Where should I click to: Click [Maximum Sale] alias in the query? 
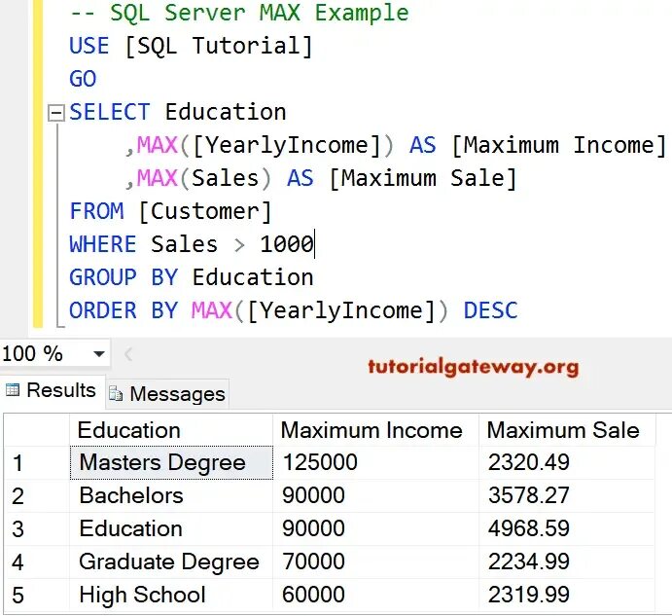pyautogui.click(x=423, y=178)
